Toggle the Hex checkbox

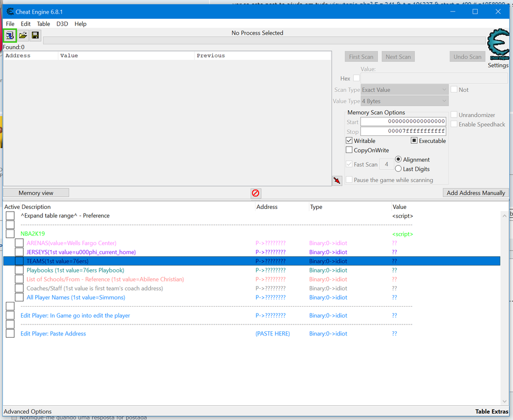pyautogui.click(x=356, y=78)
